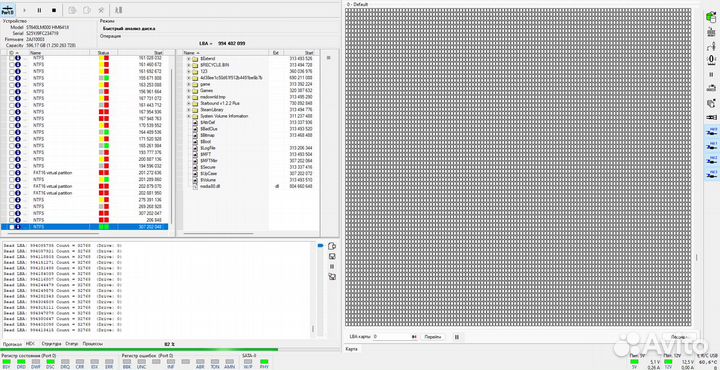Check the partition starting at 155 671 808

click(11, 78)
